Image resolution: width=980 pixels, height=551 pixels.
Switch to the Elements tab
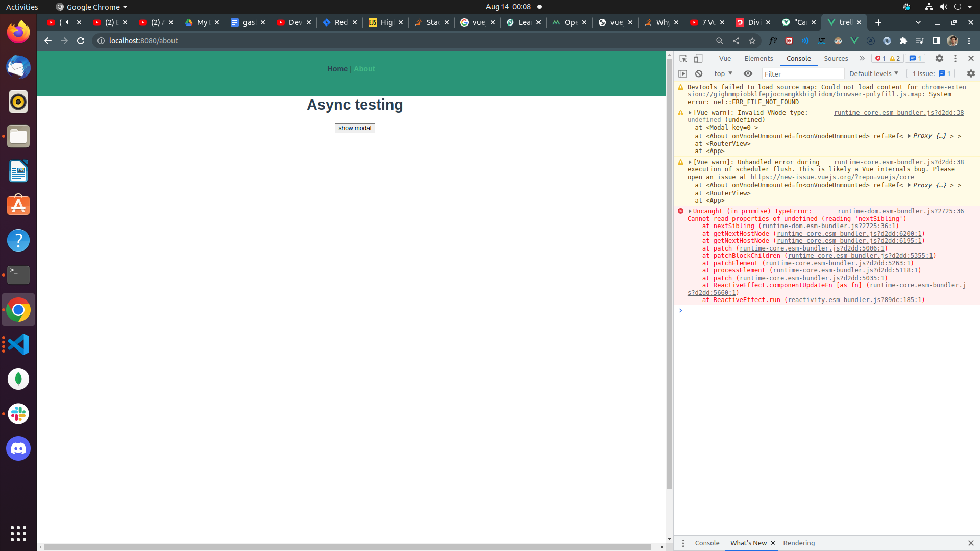click(758, 58)
